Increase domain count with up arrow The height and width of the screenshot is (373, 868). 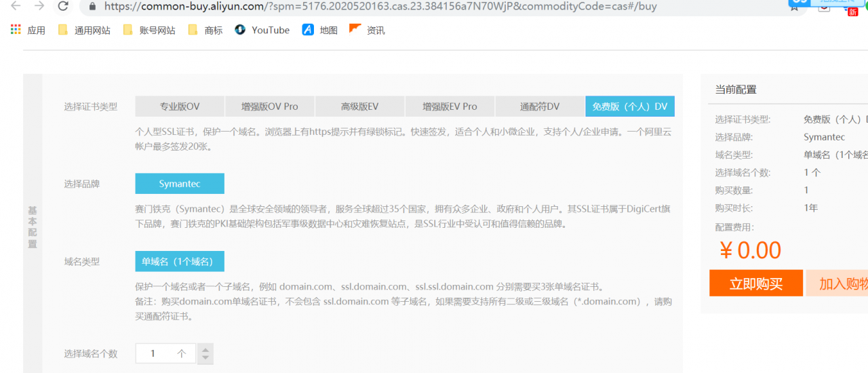pyautogui.click(x=205, y=349)
